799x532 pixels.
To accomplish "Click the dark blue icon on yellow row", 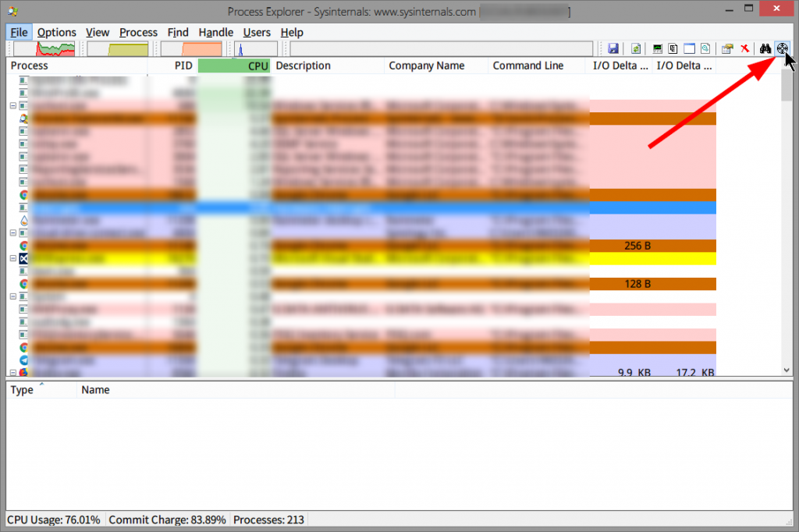I will point(23,258).
